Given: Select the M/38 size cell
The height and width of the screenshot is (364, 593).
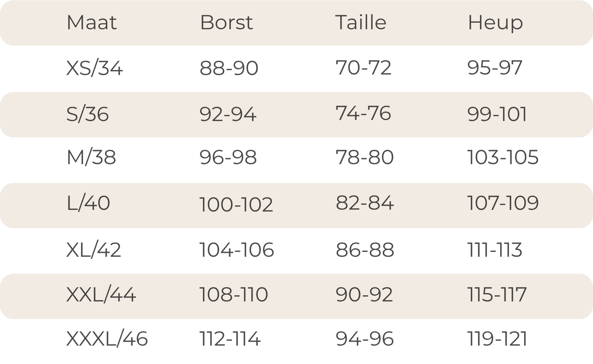Looking at the screenshot, I should point(91,158).
